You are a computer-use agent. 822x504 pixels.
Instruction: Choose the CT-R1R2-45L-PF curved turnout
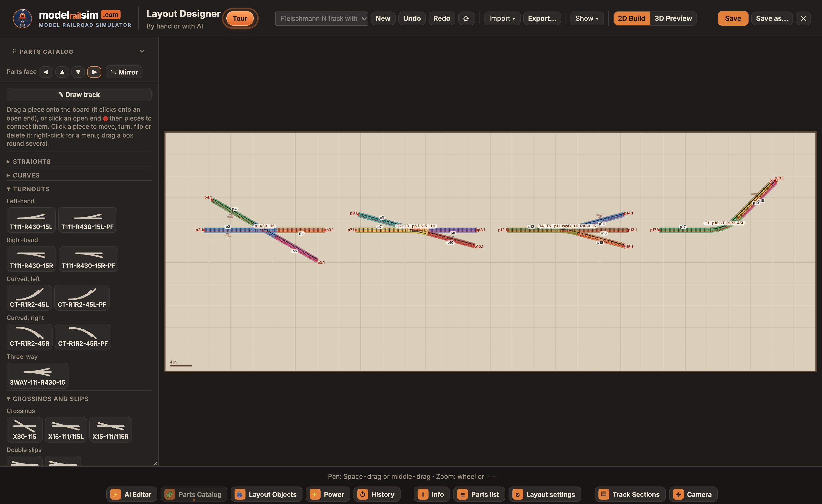pyautogui.click(x=82, y=297)
